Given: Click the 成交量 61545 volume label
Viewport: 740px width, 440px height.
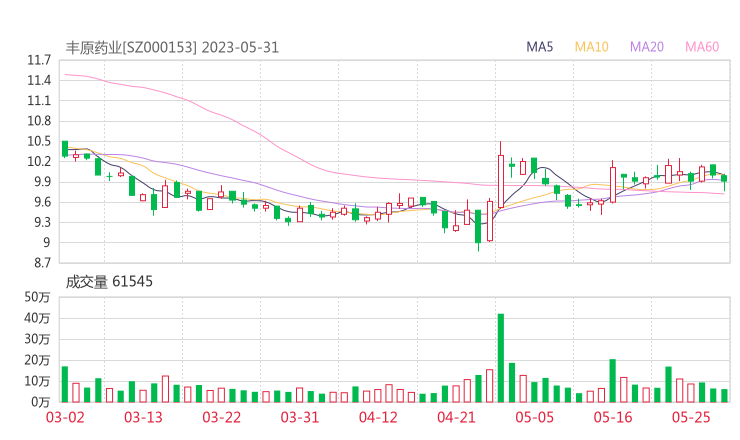Looking at the screenshot, I should coord(109,281).
